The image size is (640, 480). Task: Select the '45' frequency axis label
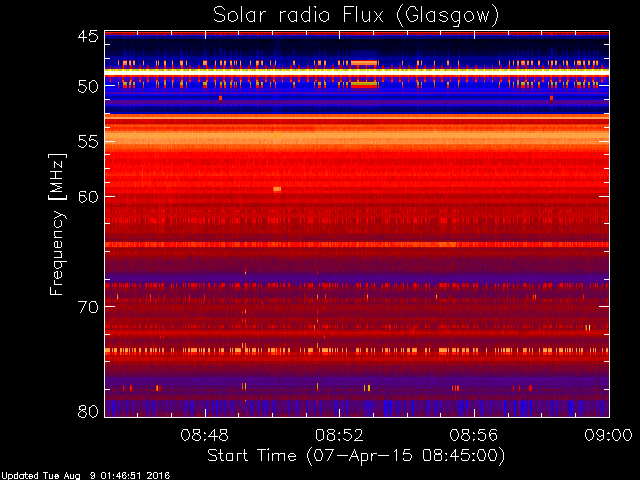(88, 37)
